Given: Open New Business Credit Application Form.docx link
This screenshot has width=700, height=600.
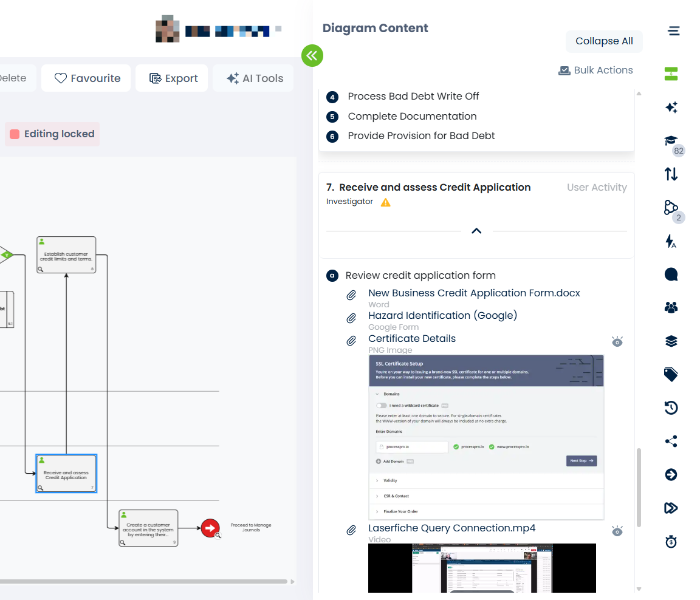Looking at the screenshot, I should [474, 293].
